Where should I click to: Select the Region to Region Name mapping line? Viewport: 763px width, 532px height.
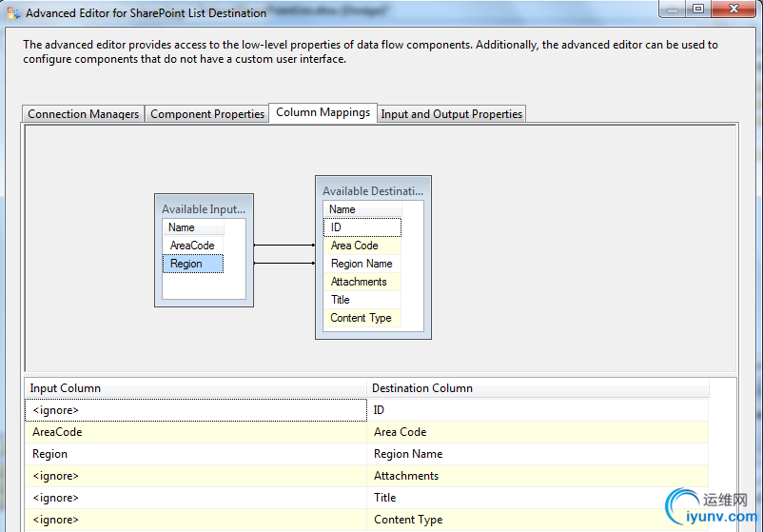[x=284, y=264]
